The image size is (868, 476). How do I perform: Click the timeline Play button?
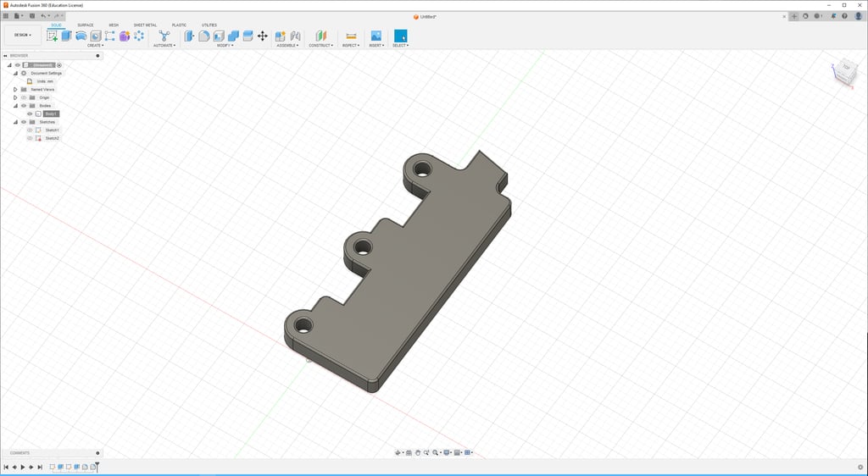[x=23, y=468]
